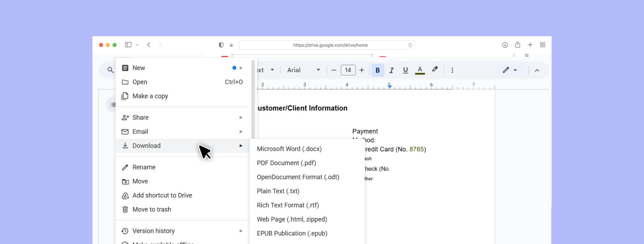Select Add shortcut to Drive
This screenshot has height=244, width=644.
183,195
